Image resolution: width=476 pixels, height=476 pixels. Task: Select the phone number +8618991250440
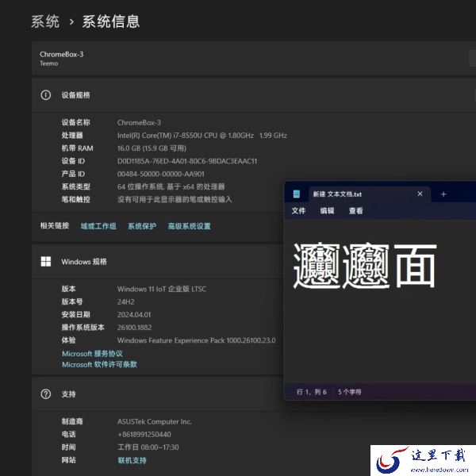click(144, 435)
